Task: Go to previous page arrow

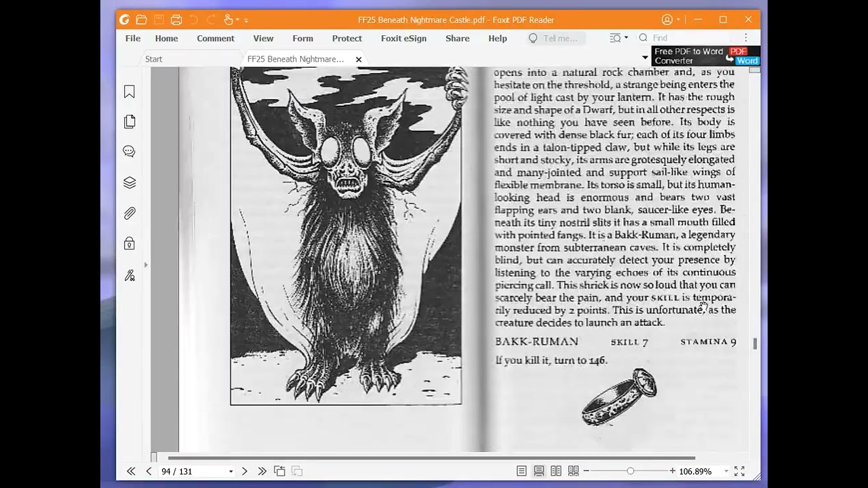Action: click(149, 471)
